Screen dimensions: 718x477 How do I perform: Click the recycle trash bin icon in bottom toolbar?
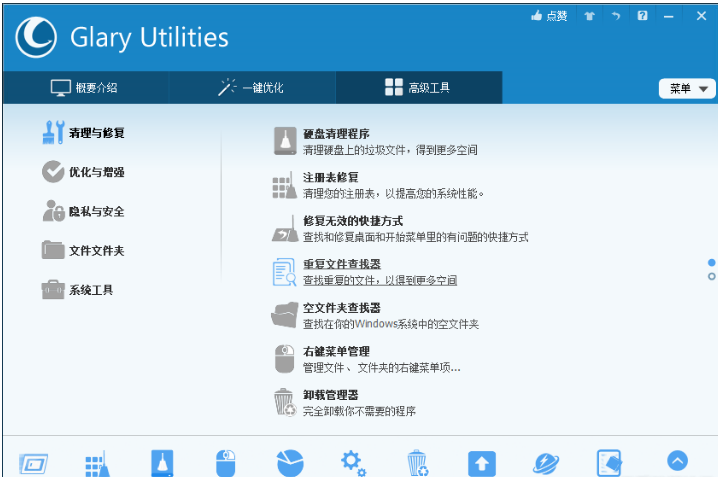click(x=417, y=463)
